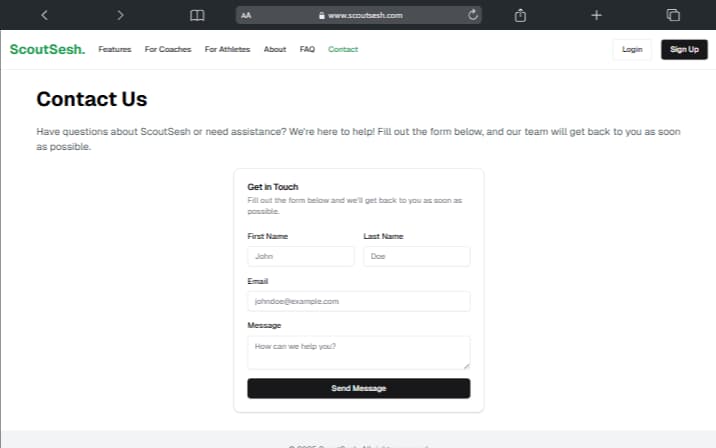Open the Features nav link
The height and width of the screenshot is (448, 716).
(114, 49)
